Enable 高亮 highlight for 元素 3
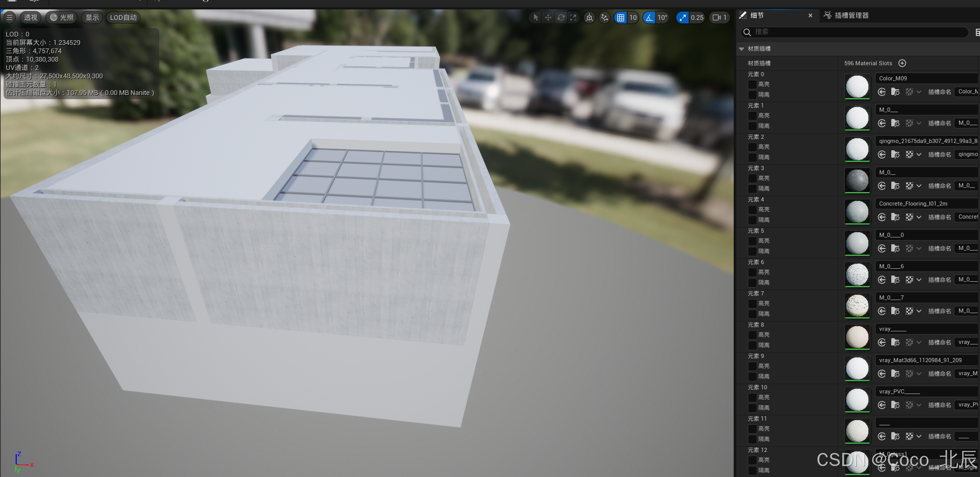 tap(752, 178)
